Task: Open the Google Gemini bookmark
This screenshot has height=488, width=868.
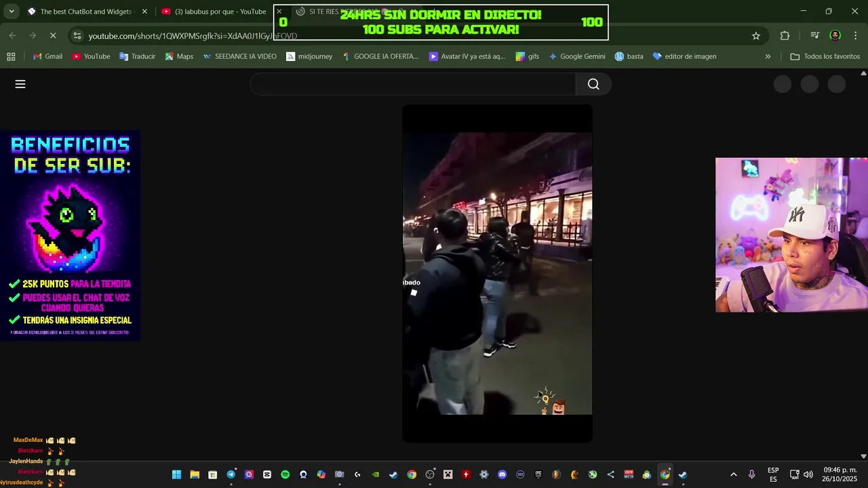Action: coord(576,56)
